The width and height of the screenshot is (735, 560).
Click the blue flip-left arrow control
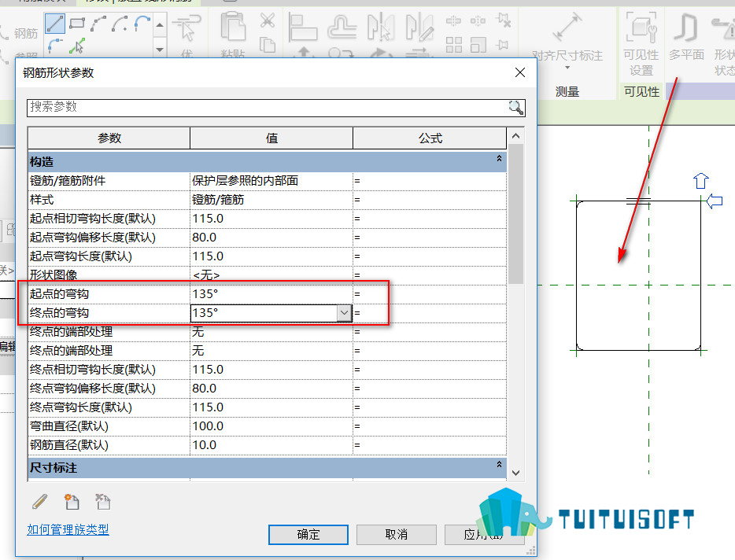[715, 201]
